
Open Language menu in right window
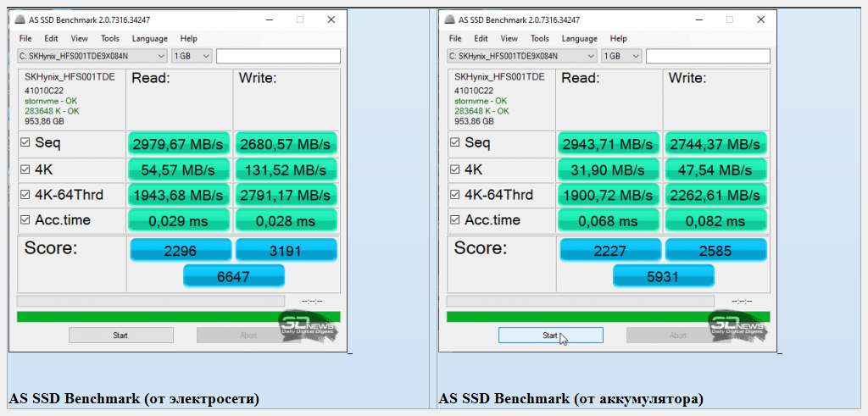579,39
